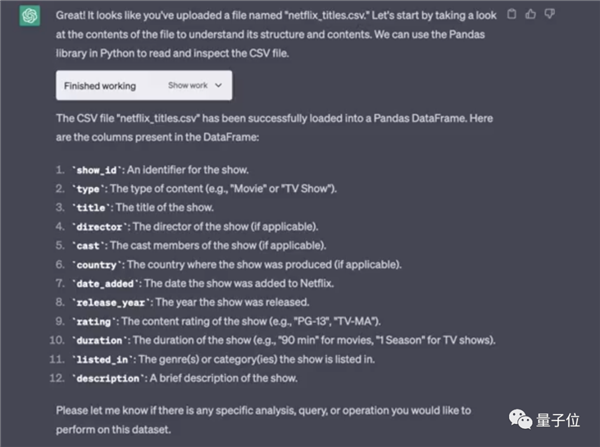This screenshot has height=447, width=600.
Task: Give thumbs down to the response
Action: 549,14
